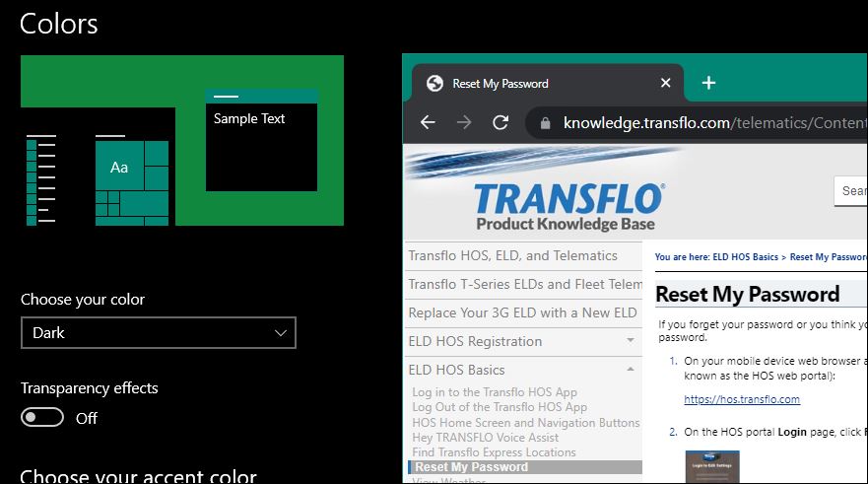Click the Transflo Product Knowledge Base logo
This screenshot has height=484, width=868.
tap(568, 207)
